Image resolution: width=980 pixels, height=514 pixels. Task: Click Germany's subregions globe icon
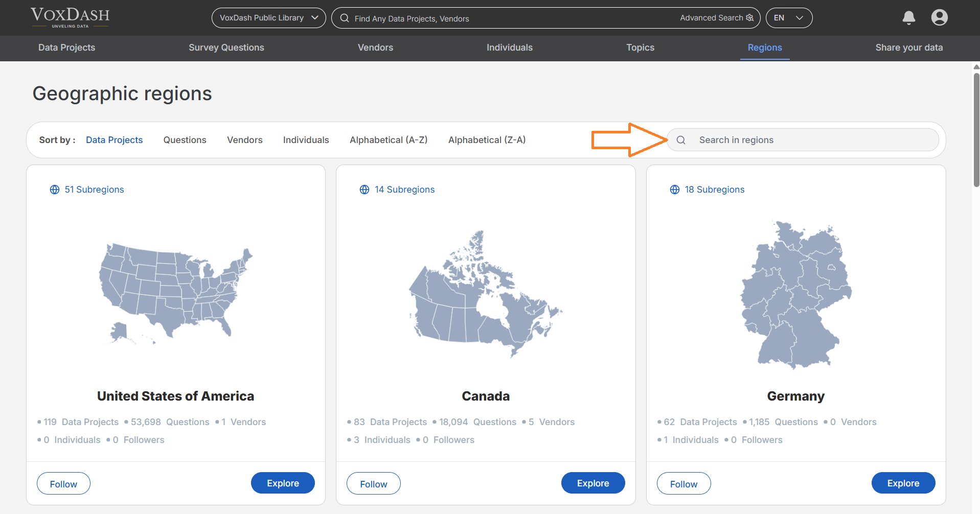coord(674,190)
